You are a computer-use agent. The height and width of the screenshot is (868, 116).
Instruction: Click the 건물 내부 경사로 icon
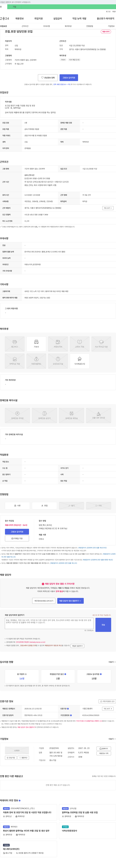(98, 416)
